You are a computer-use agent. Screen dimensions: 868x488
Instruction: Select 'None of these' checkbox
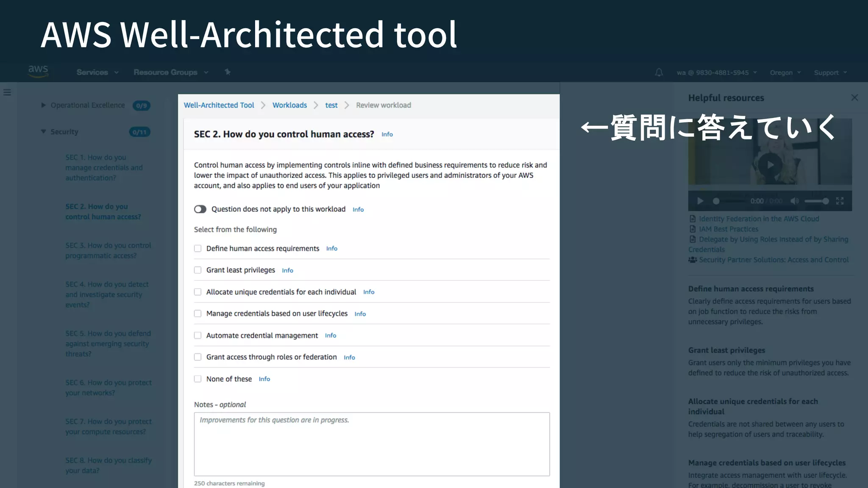click(x=198, y=379)
